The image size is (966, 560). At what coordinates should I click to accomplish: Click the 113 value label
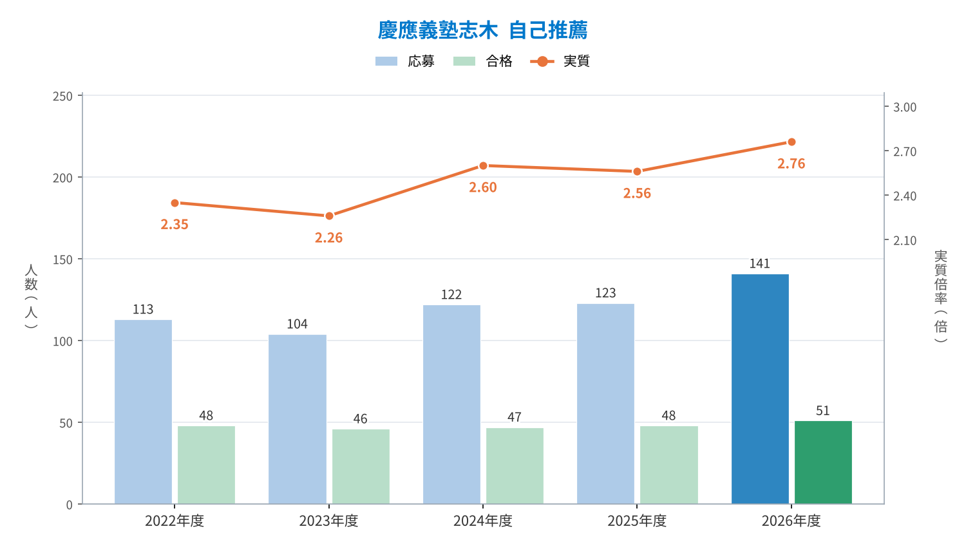point(143,309)
